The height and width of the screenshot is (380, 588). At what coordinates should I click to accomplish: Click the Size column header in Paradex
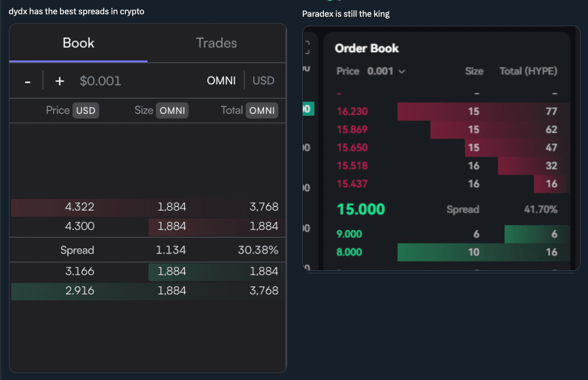point(474,71)
